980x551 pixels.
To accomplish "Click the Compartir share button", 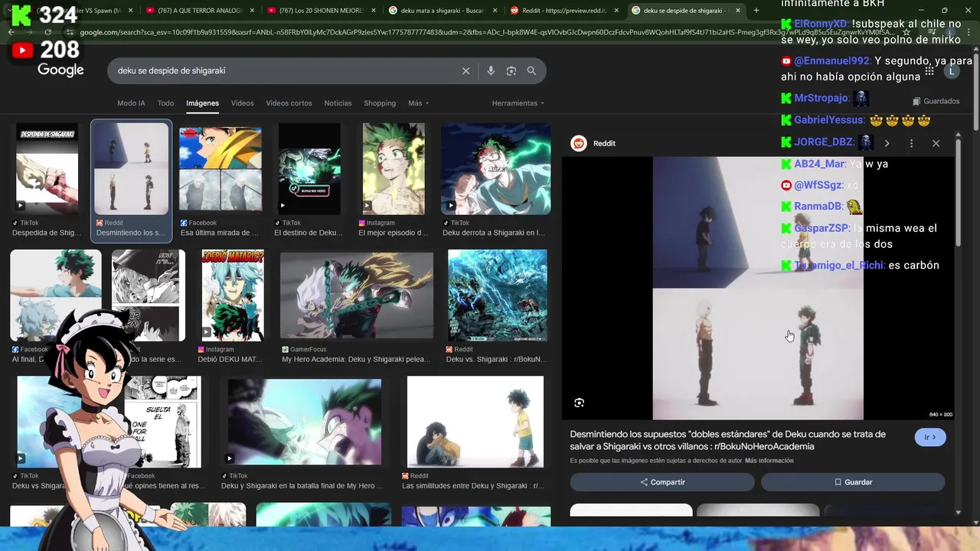I will pos(662,482).
